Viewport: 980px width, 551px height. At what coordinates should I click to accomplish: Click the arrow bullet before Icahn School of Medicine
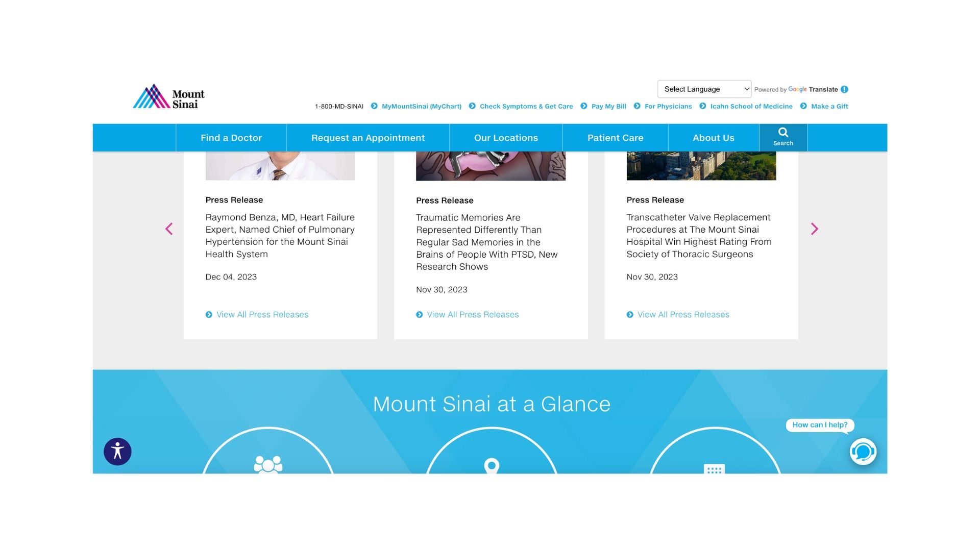(703, 106)
